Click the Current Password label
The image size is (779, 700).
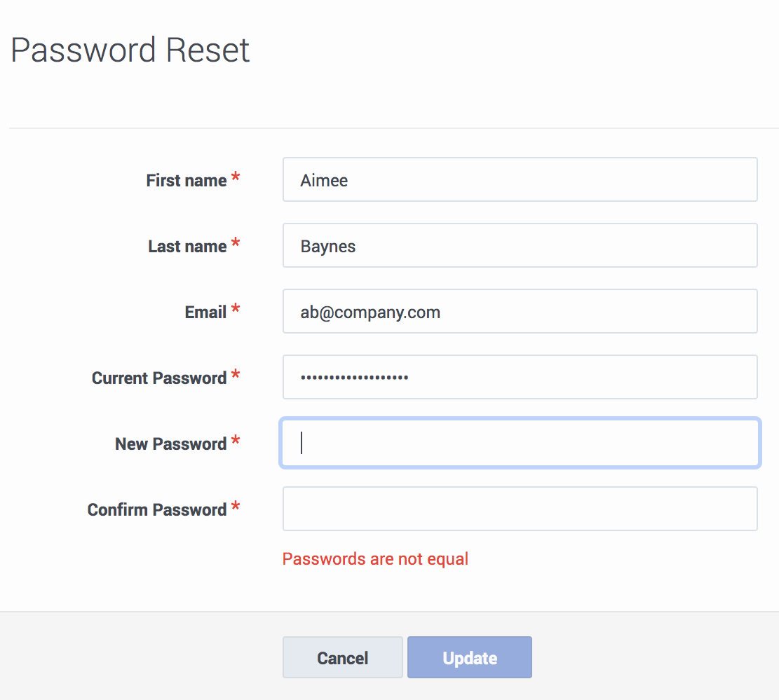159,378
